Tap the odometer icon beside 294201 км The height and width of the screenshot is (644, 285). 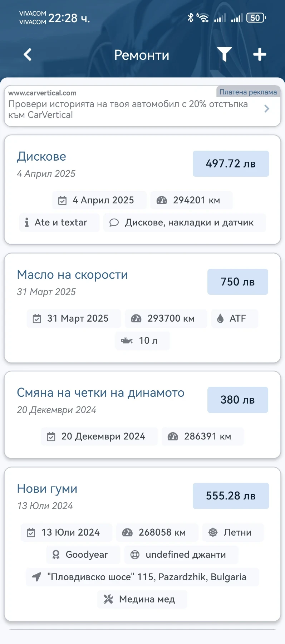pos(162,200)
